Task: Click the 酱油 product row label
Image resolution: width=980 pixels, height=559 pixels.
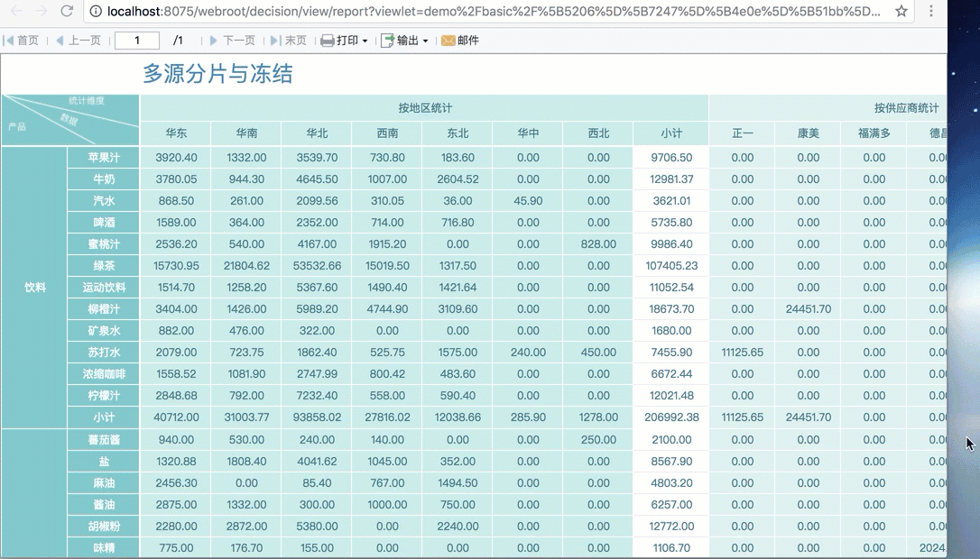Action: 104,505
